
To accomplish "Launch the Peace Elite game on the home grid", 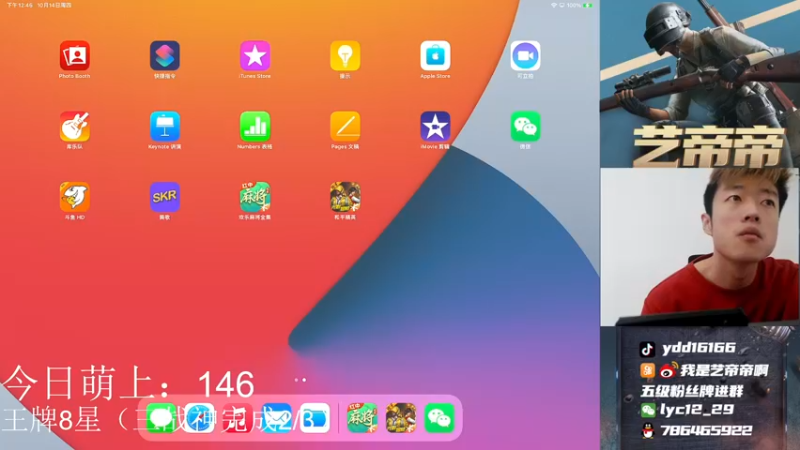I will 345,196.
